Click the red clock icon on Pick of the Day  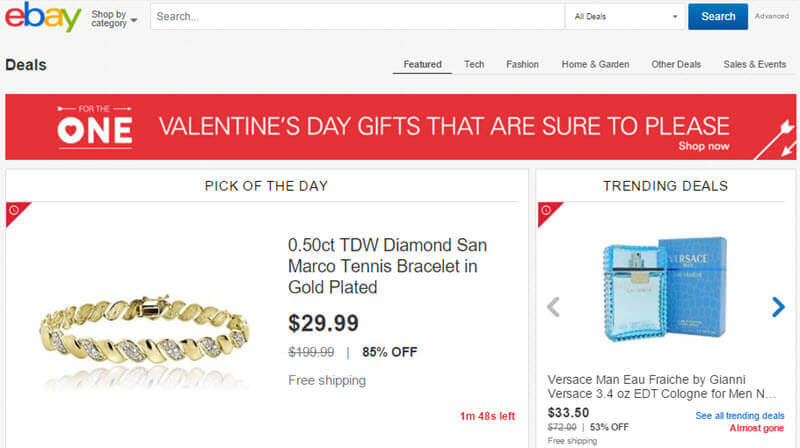(15, 211)
